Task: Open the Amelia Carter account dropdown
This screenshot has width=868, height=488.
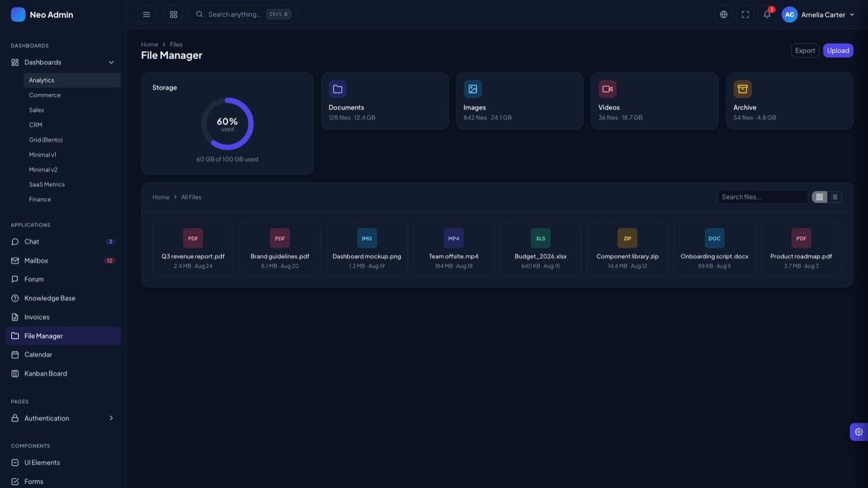Action: click(818, 14)
